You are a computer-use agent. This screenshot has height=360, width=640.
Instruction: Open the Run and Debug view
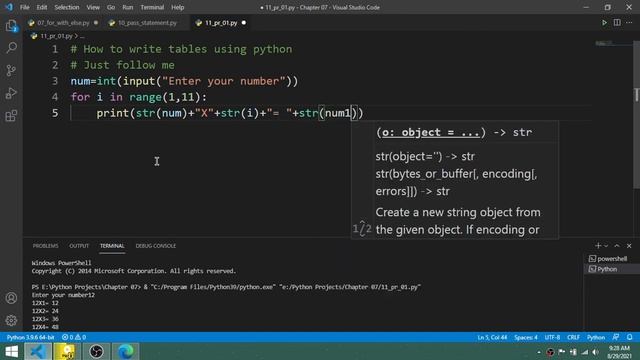point(11,93)
